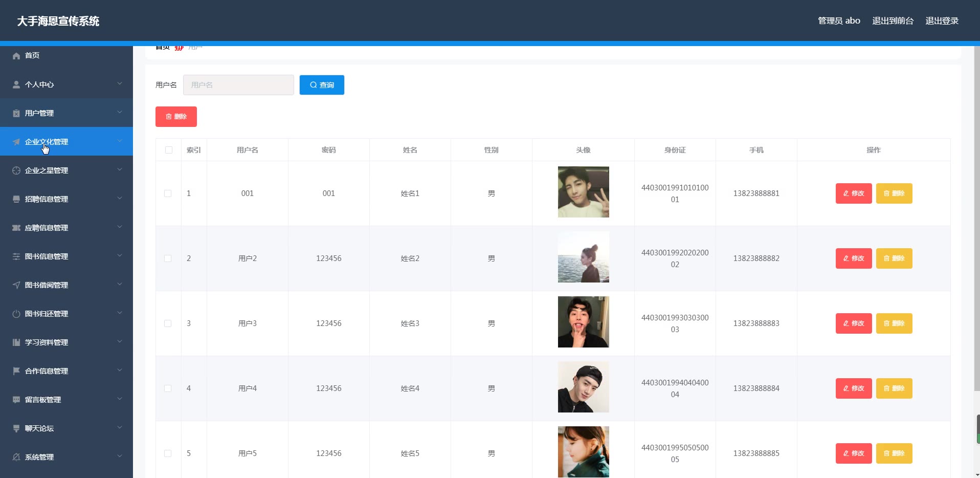980x478 pixels.
Task: Click 删除 for 用户4
Action: (x=894, y=388)
